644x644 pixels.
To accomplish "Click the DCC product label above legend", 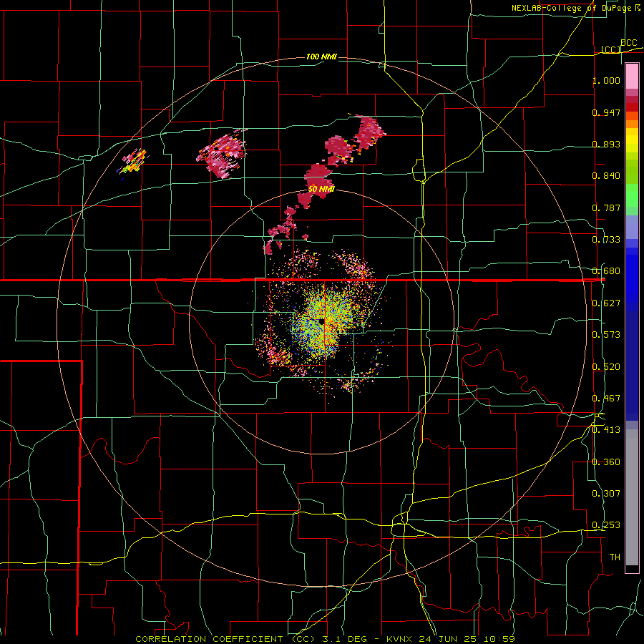I will click(x=628, y=43).
